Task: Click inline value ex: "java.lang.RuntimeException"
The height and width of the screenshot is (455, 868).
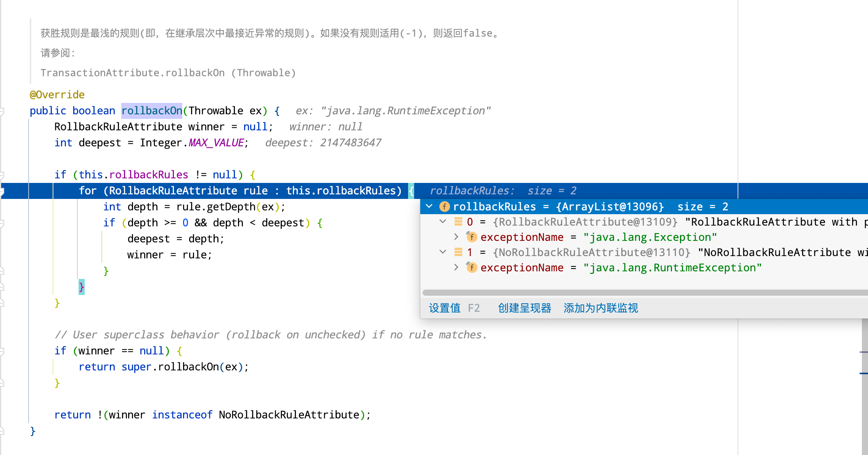Action: point(393,111)
